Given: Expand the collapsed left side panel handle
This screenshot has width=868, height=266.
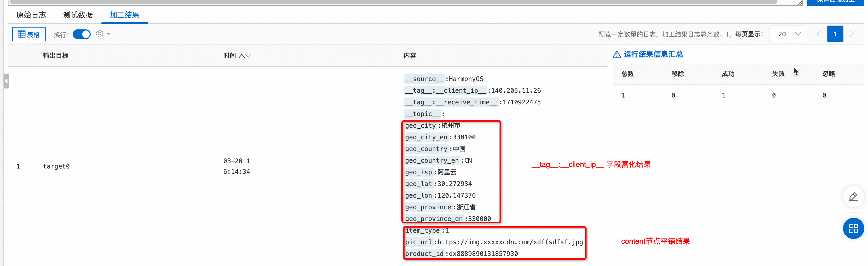Looking at the screenshot, I should pos(6,81).
